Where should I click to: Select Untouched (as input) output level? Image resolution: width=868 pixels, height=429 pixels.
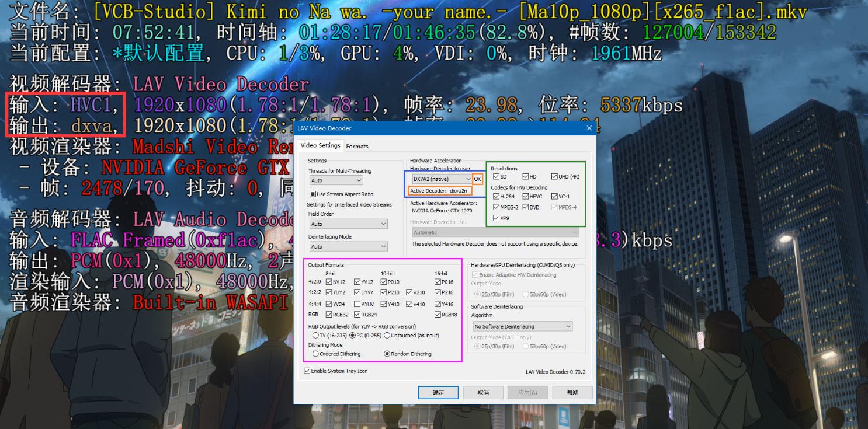pos(386,335)
